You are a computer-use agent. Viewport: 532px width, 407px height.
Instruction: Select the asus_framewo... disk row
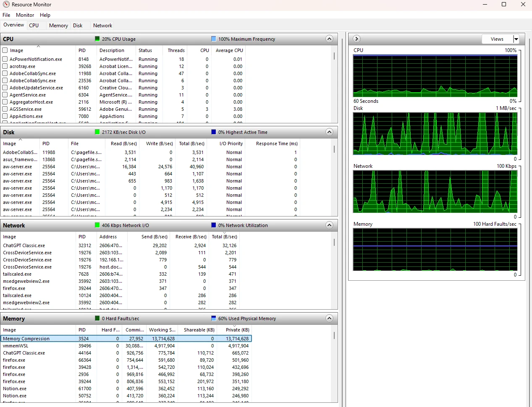tap(150, 159)
